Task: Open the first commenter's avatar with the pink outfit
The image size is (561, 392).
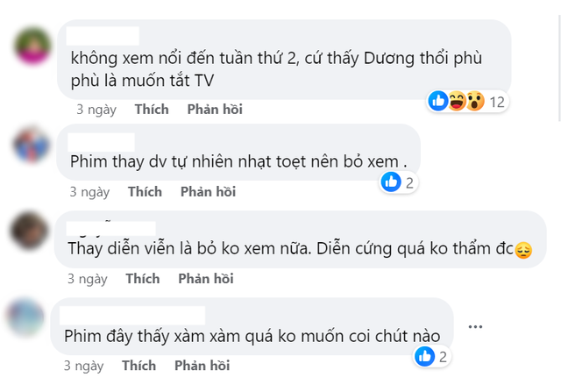Action: [x=32, y=46]
